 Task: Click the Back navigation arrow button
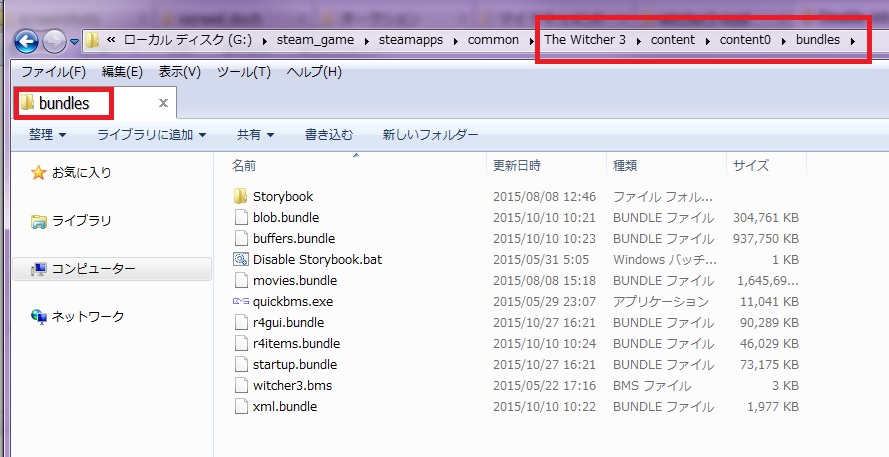26,42
